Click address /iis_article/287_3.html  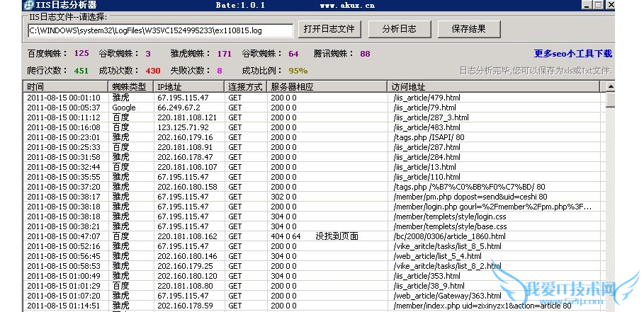[431, 117]
